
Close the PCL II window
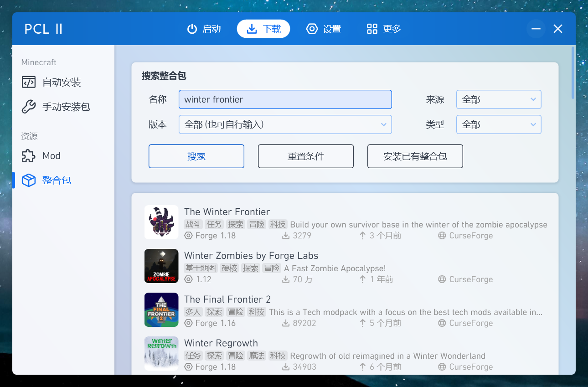[558, 29]
